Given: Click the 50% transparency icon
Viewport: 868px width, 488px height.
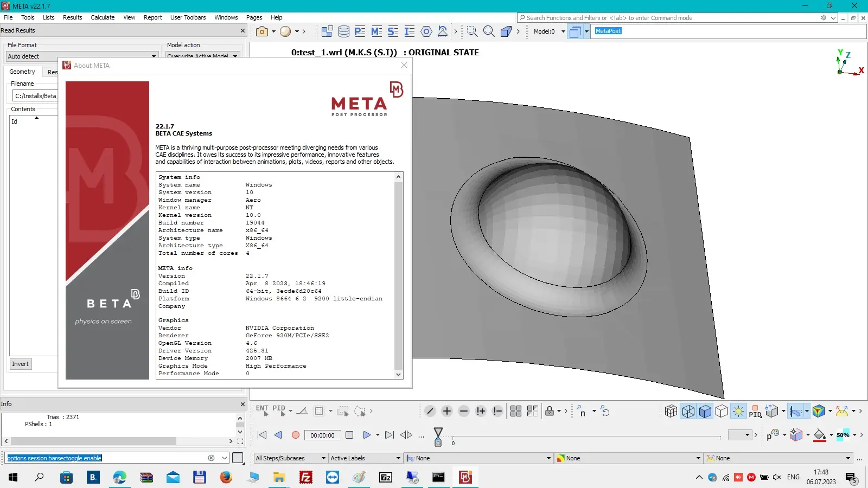Looking at the screenshot, I should click(x=843, y=435).
